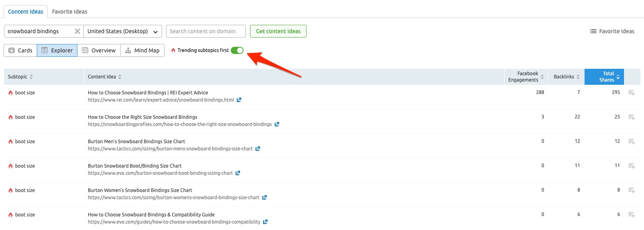644x230 pixels.
Task: Open external link for Compatibility Guide URL
Action: tap(265, 222)
